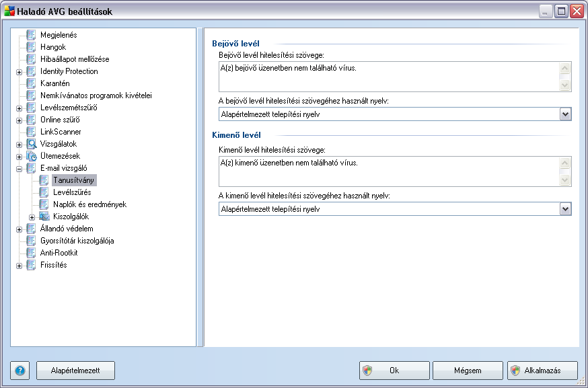Open incoming mail language dropdown
Viewport: 588px width, 388px height.
[x=565, y=114]
